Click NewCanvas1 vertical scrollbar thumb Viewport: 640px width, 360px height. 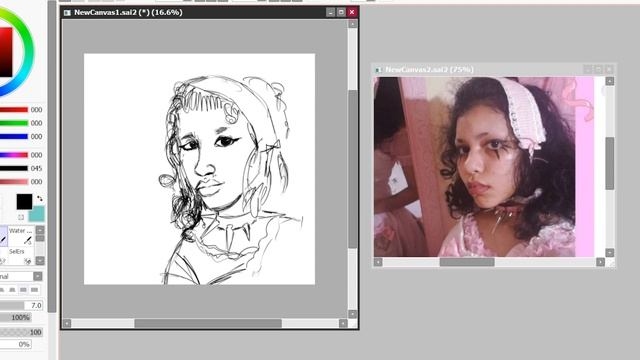point(353,169)
